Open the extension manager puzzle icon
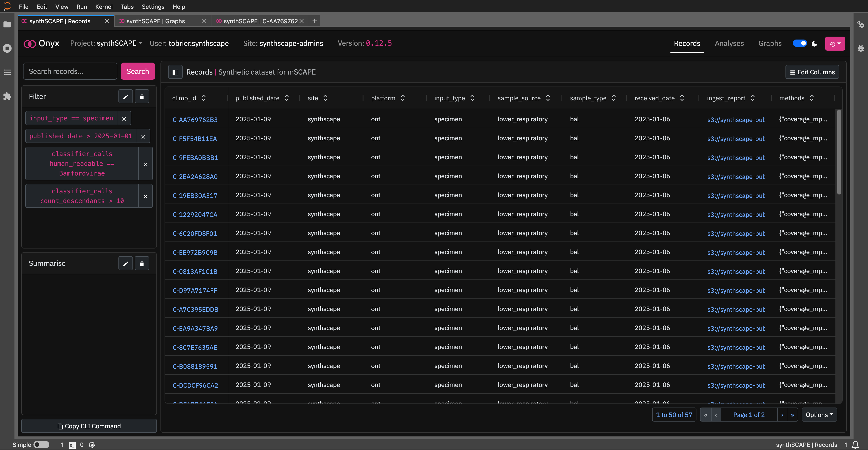 click(7, 96)
